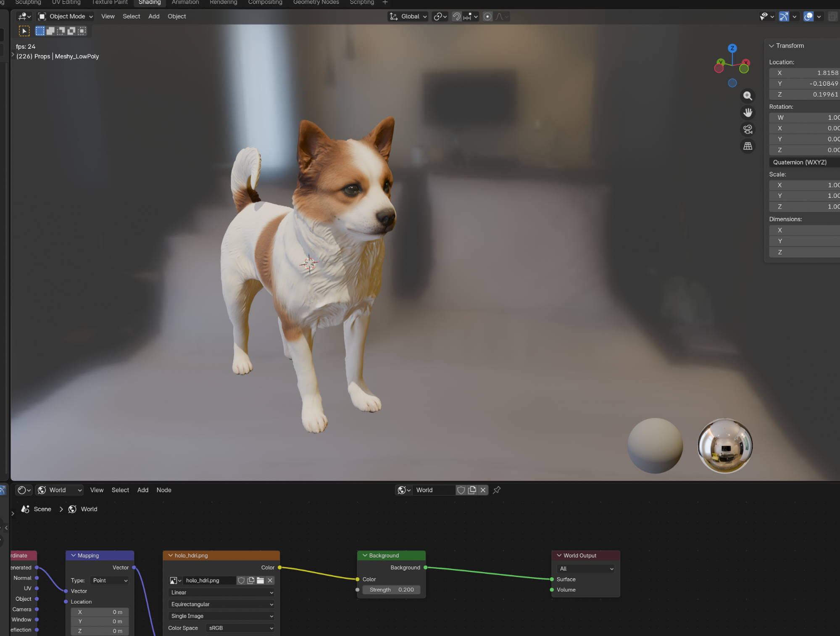Click the blue Z axis gizmo
Viewport: 840px width, 636px height.
tap(732, 48)
